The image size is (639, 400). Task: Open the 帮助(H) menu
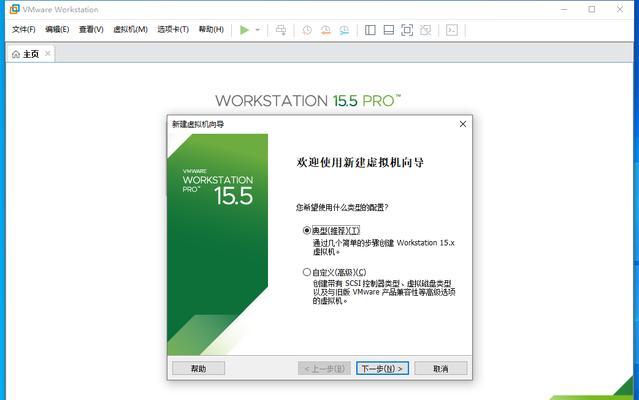click(211, 29)
